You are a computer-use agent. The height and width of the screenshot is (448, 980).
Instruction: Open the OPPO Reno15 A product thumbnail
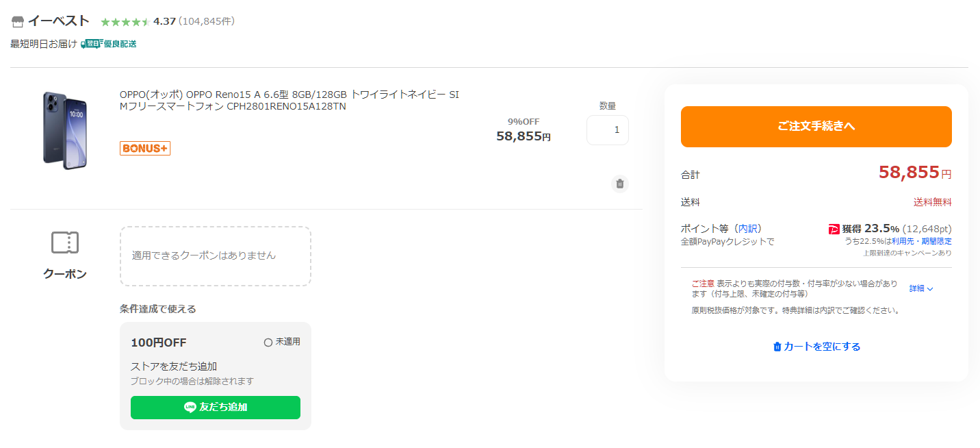click(x=65, y=130)
